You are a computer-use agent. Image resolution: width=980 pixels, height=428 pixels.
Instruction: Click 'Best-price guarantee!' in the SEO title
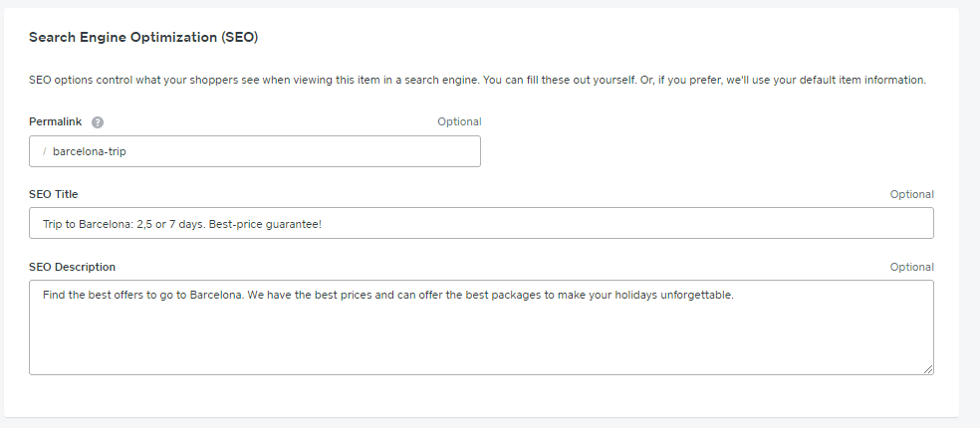coord(265,224)
